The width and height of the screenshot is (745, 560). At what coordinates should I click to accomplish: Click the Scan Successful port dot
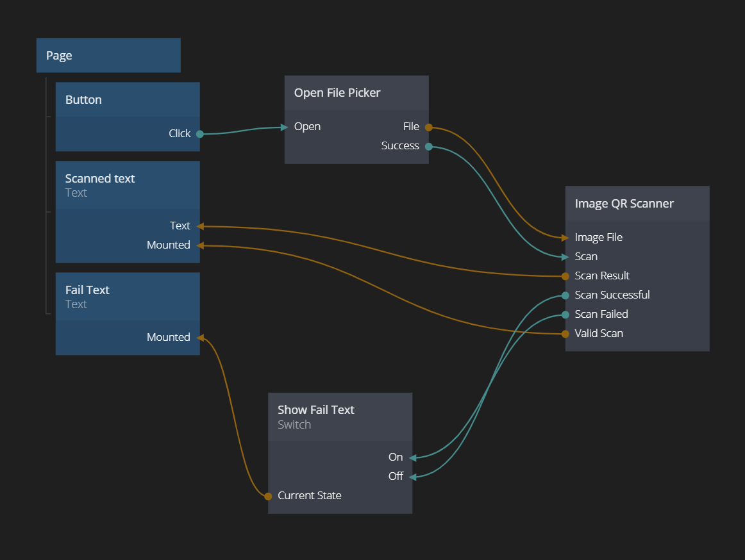tap(565, 295)
